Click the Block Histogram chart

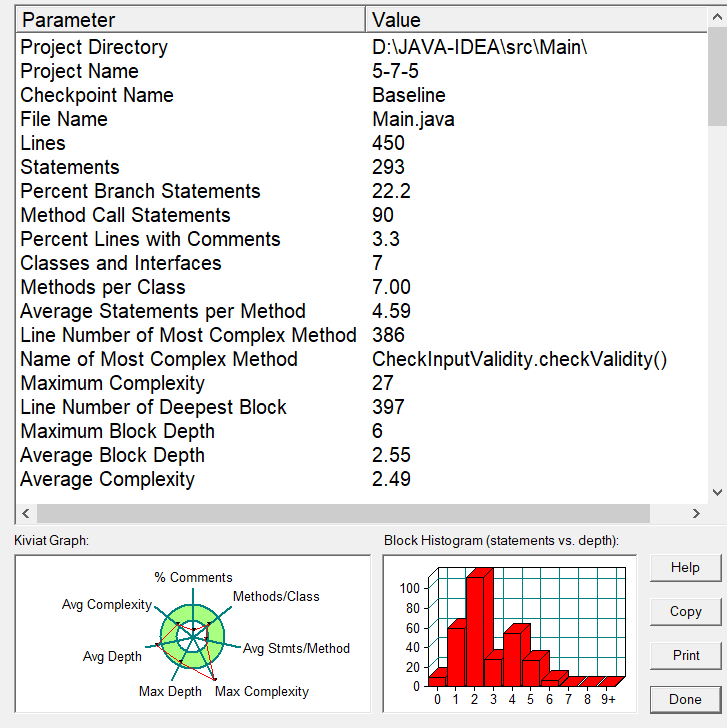509,633
